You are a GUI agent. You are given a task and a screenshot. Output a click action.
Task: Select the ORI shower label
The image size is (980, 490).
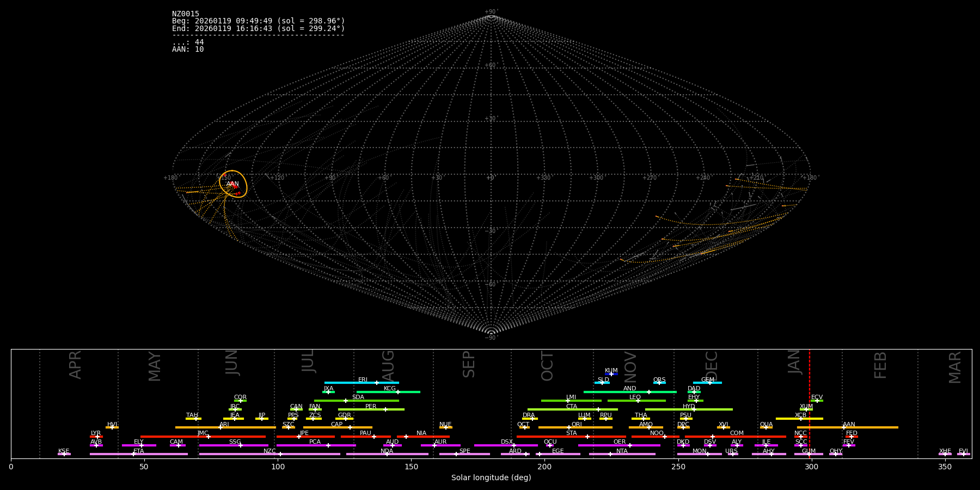pyautogui.click(x=577, y=425)
